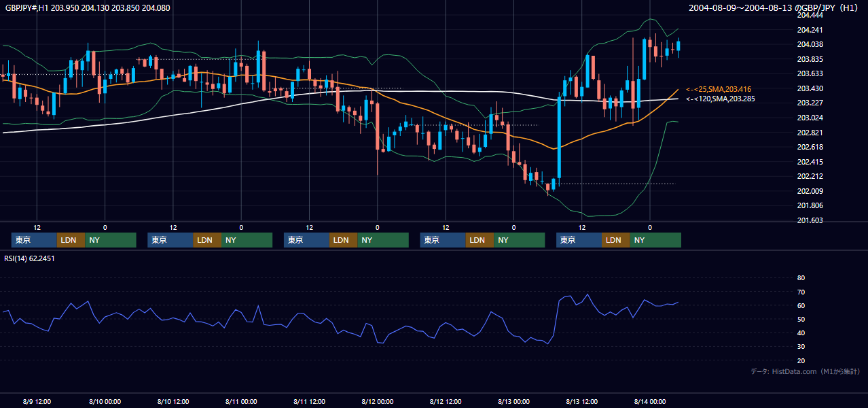The height and width of the screenshot is (408, 868).
Task: Click the 203.633 price axis value
Action: click(x=811, y=74)
